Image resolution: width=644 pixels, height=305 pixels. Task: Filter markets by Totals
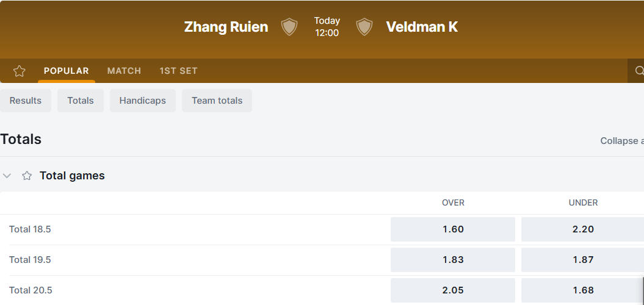pos(81,101)
